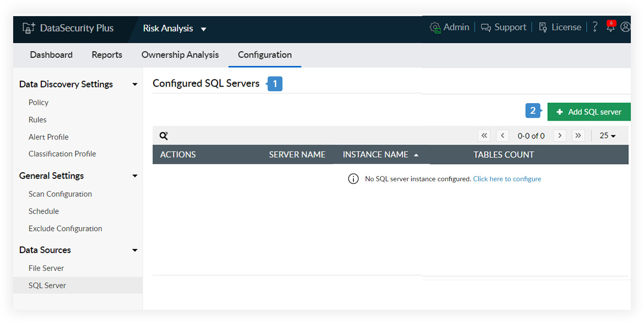Go to first page of results

(484, 136)
